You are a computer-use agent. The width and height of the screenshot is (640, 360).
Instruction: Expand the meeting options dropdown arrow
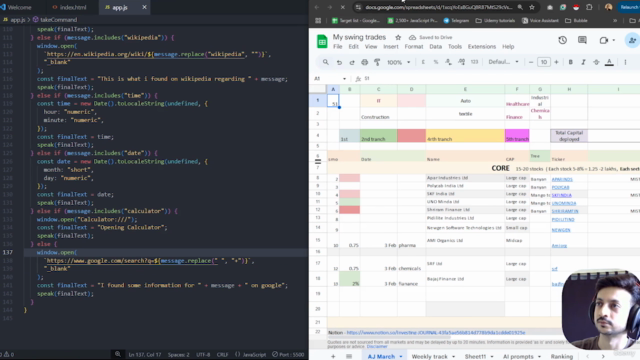pyautogui.click(x=614, y=40)
